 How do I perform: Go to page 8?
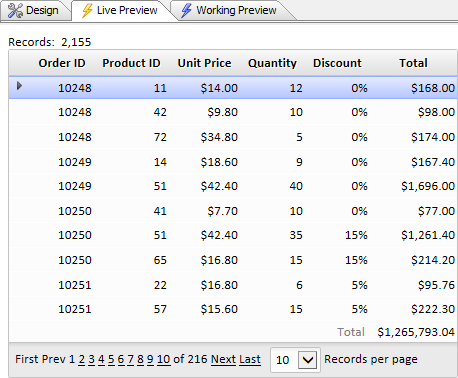pyautogui.click(x=140, y=359)
